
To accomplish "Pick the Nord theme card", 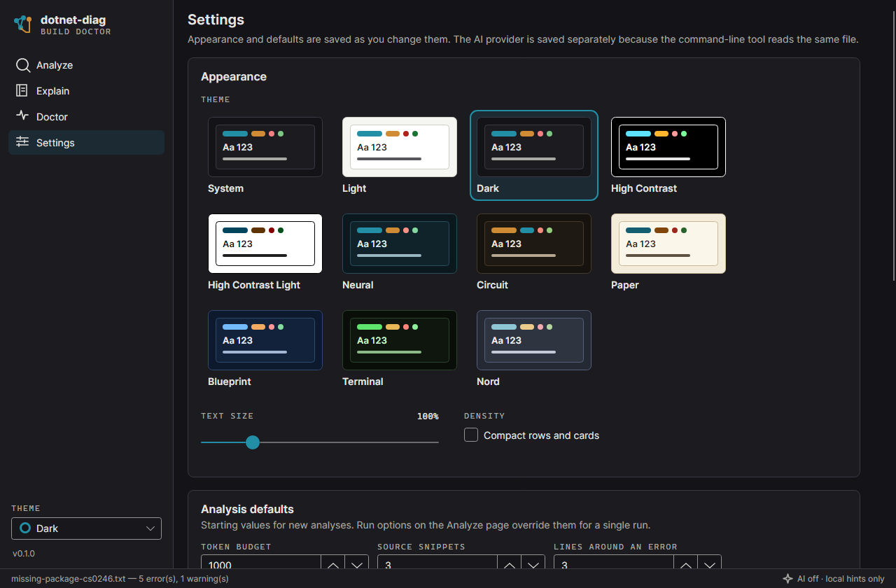I will (534, 349).
